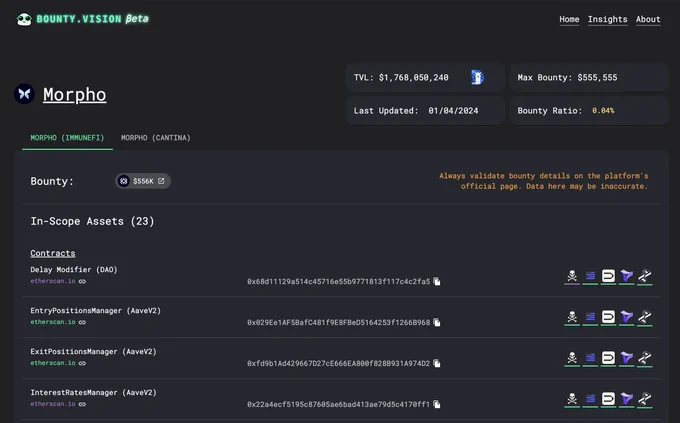The image size is (680, 423).
Task: Click the Delay Modifier (DAO) contract name
Action: point(74,269)
